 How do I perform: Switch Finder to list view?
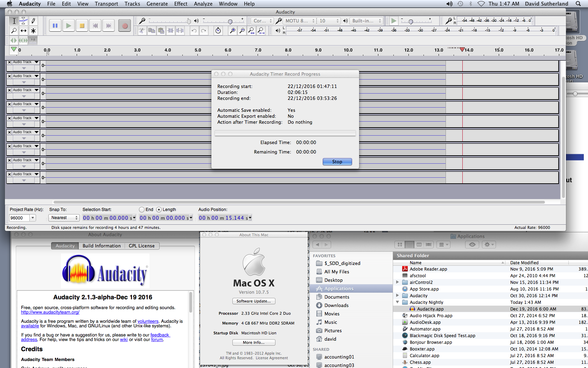tap(409, 245)
